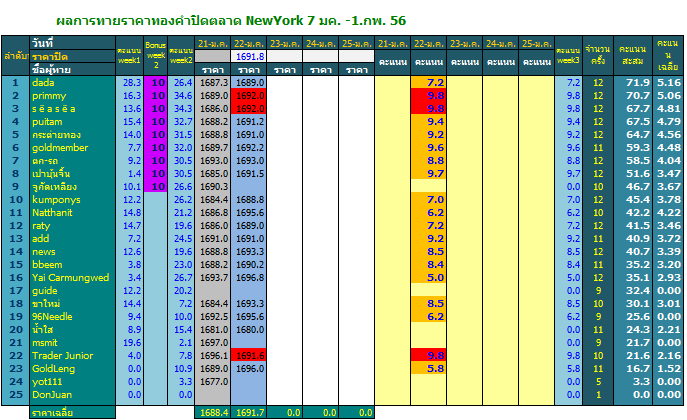Screen dimensions: 687x420
Task: Click the name 'puitam'
Action: point(47,122)
